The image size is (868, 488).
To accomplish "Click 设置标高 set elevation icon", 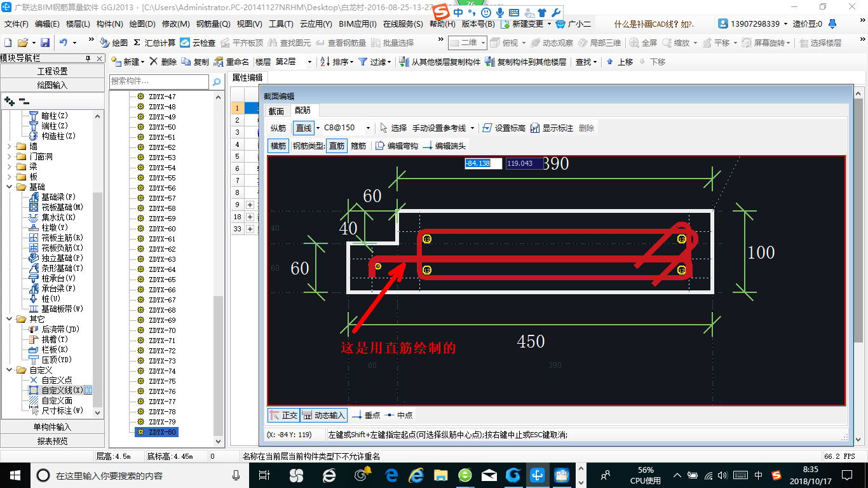I will (x=504, y=128).
